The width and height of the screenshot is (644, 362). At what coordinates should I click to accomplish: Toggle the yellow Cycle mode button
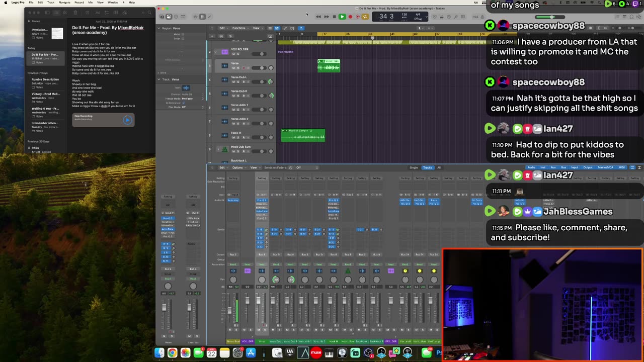click(365, 17)
